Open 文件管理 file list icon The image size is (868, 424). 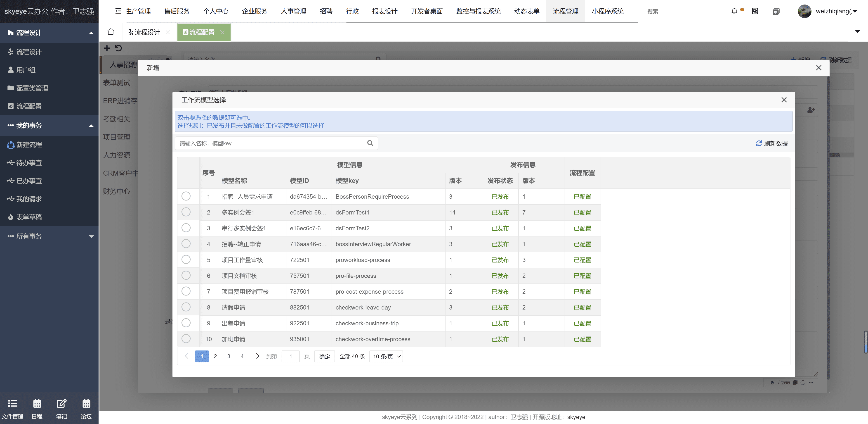click(12, 403)
